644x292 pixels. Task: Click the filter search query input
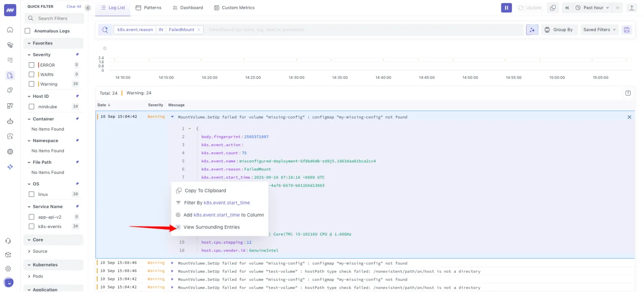(364, 30)
